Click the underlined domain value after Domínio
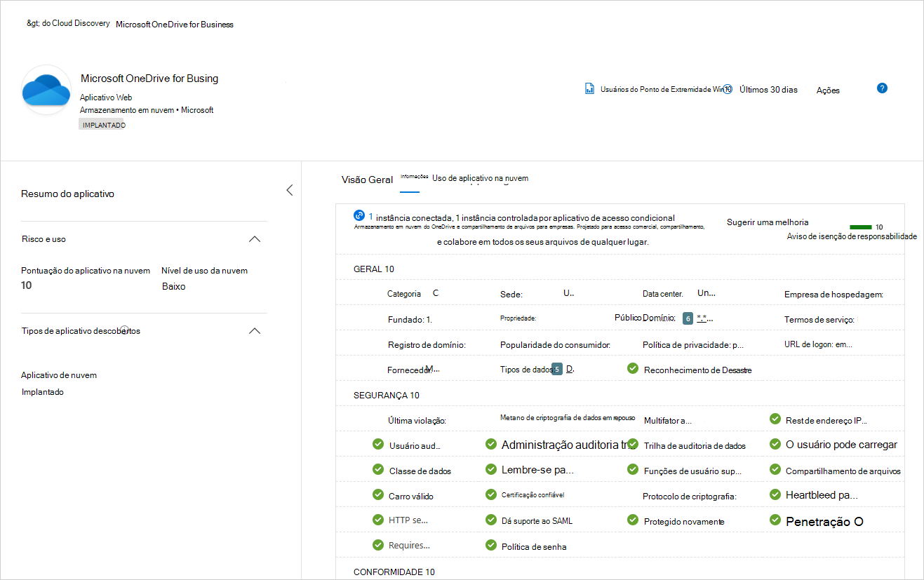 (705, 318)
